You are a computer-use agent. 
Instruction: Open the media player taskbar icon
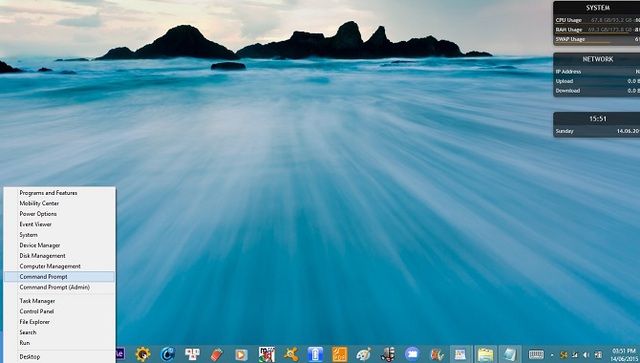tap(241, 354)
